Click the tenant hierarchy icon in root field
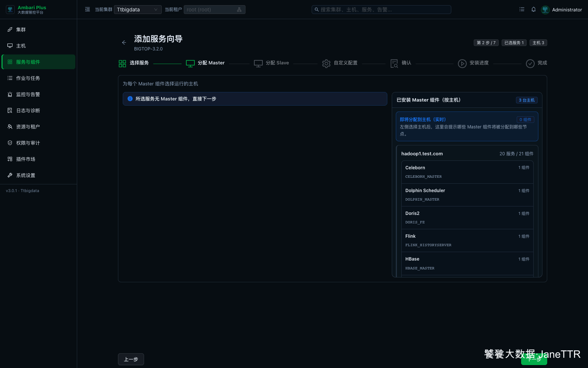The image size is (588, 368). 239,10
